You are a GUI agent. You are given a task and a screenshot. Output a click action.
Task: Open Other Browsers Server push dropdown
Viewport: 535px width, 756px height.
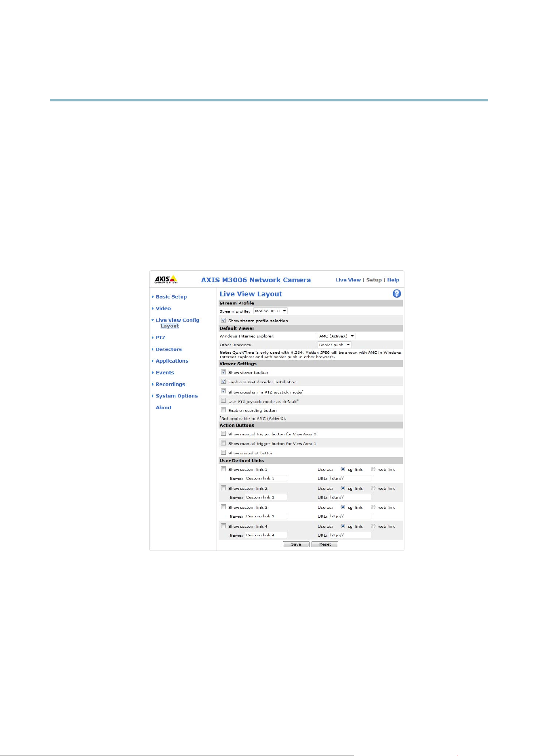pos(334,345)
